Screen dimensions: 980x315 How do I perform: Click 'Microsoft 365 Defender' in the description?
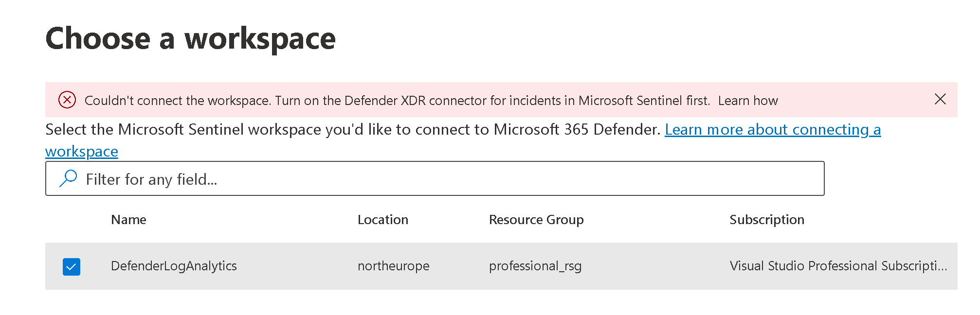coord(577,130)
